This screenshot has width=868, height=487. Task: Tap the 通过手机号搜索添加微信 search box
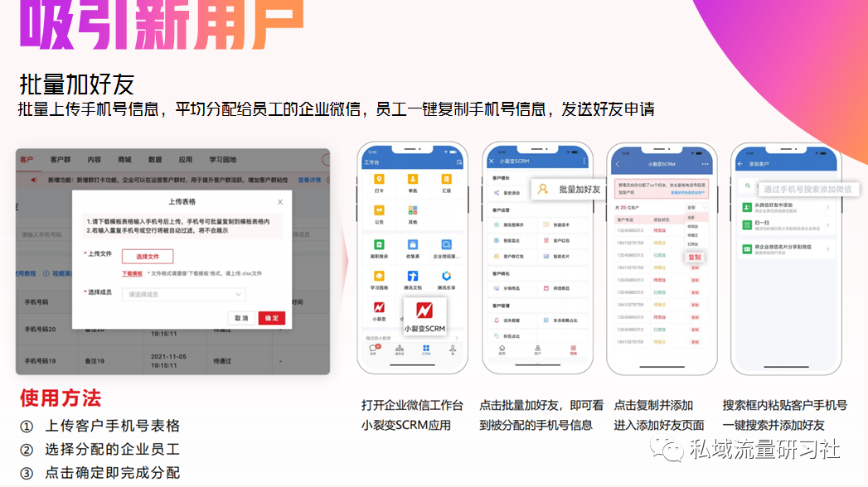(807, 189)
